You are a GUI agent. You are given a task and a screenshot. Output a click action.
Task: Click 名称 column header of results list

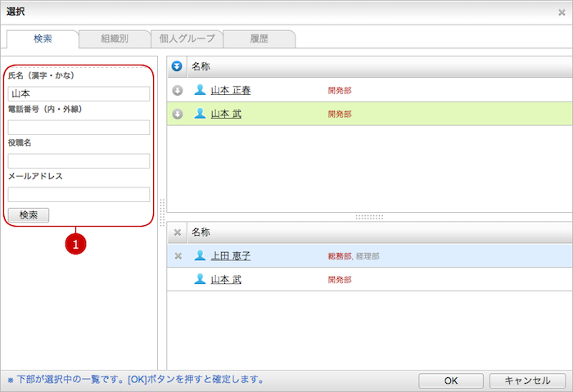[201, 66]
